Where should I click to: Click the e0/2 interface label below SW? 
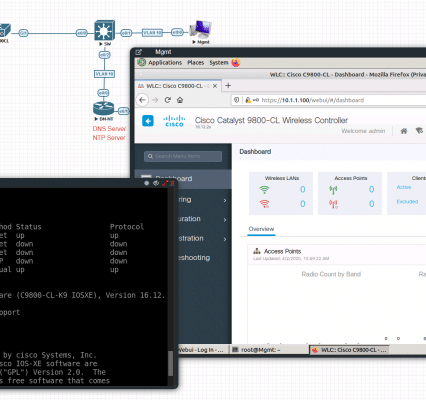(x=104, y=55)
